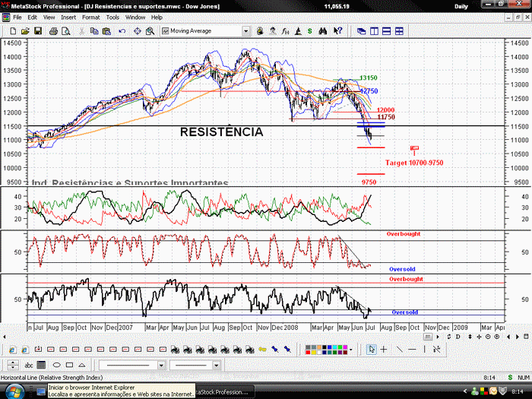Image resolution: width=532 pixels, height=399 pixels.
Task: Click the Windows Start orb
Action: [x=14, y=391]
